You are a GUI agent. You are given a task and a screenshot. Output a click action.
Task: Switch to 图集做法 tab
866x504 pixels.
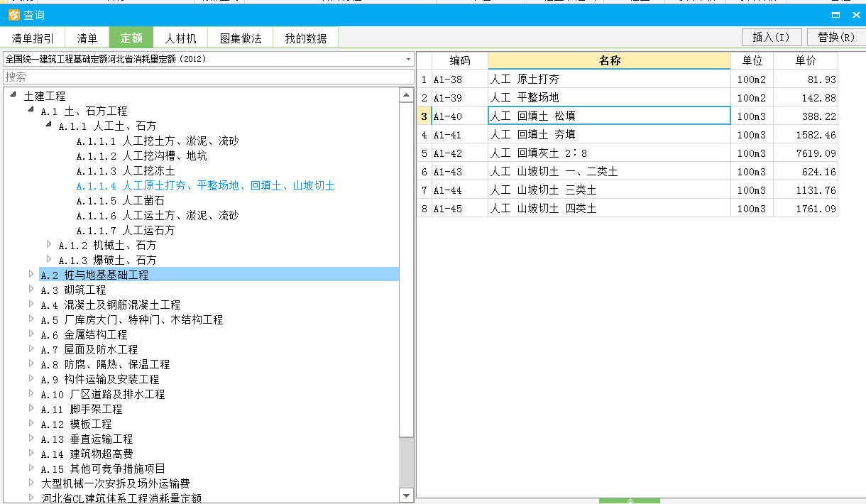point(241,38)
